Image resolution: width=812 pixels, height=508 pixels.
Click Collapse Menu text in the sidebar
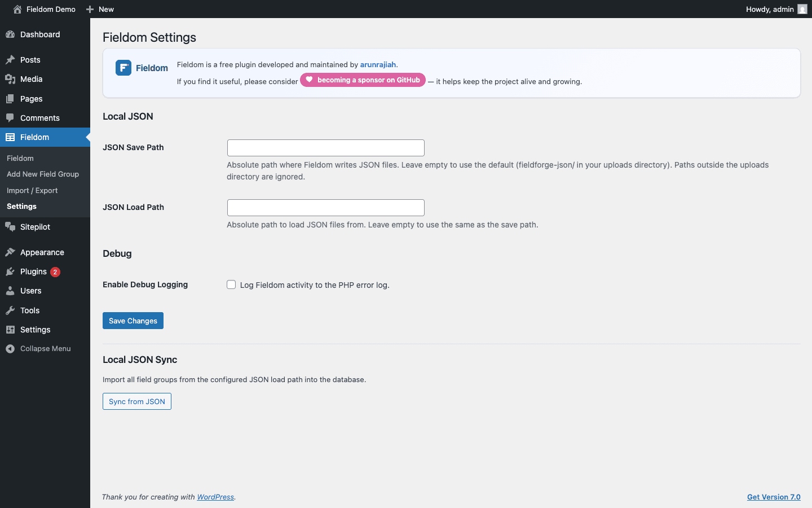pyautogui.click(x=46, y=348)
